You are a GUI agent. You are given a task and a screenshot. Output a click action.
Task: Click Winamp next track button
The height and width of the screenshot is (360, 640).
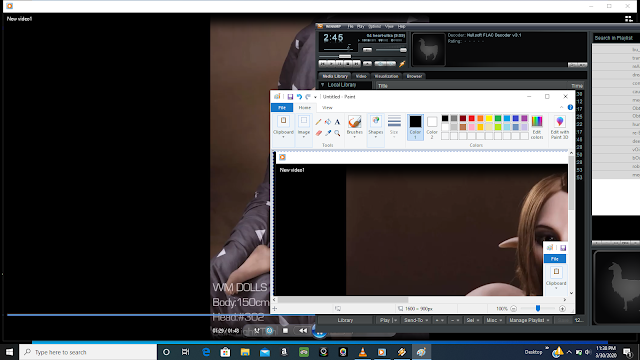(357, 64)
